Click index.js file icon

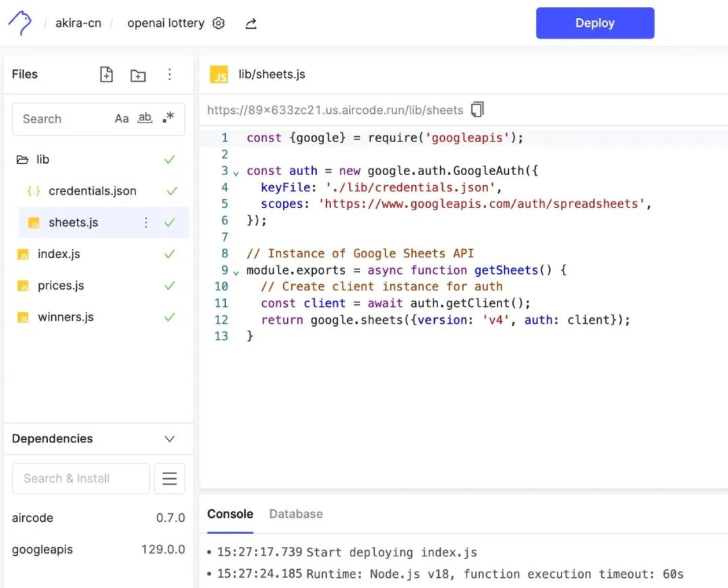[x=23, y=255]
